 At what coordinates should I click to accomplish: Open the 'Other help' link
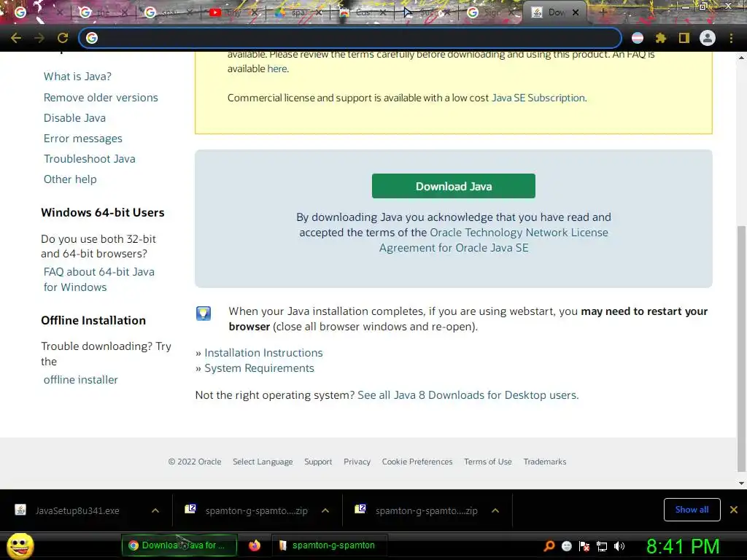(x=70, y=179)
